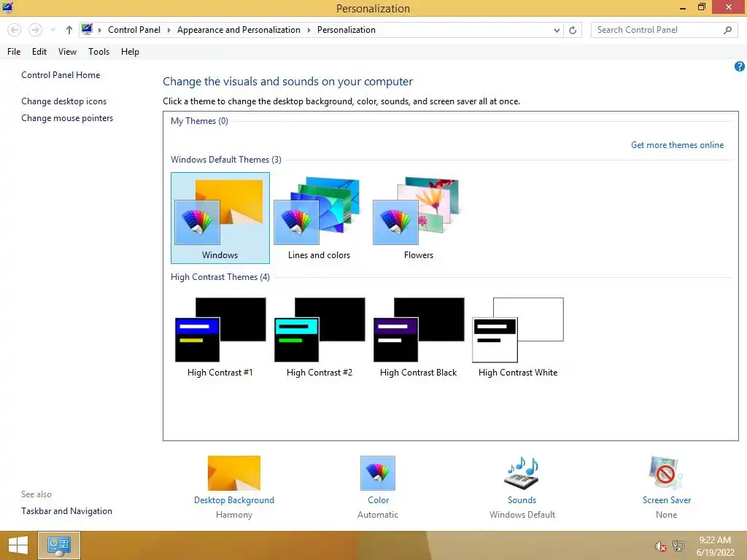Open the View menu

[x=67, y=52]
